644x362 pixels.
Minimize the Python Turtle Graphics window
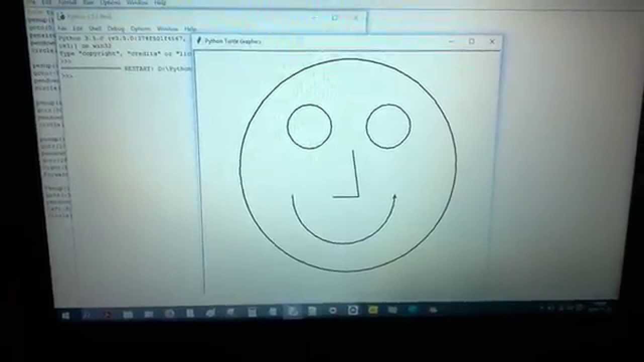451,42
